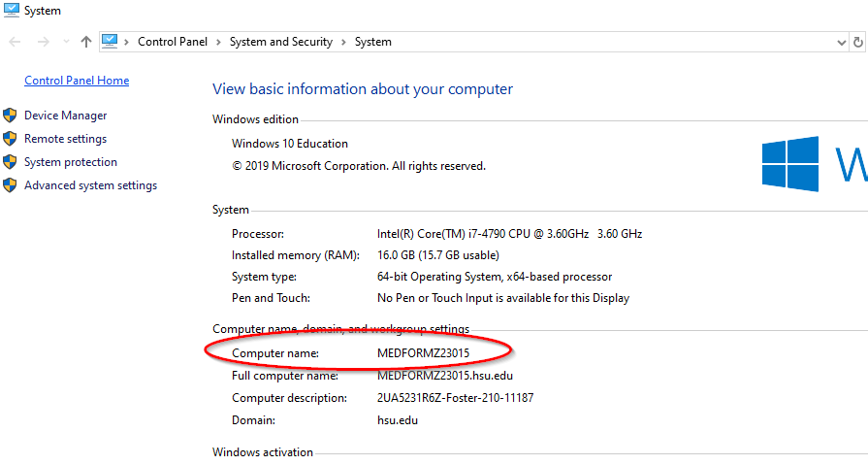Click the Windows activation section header
The image size is (868, 465).
click(x=263, y=452)
